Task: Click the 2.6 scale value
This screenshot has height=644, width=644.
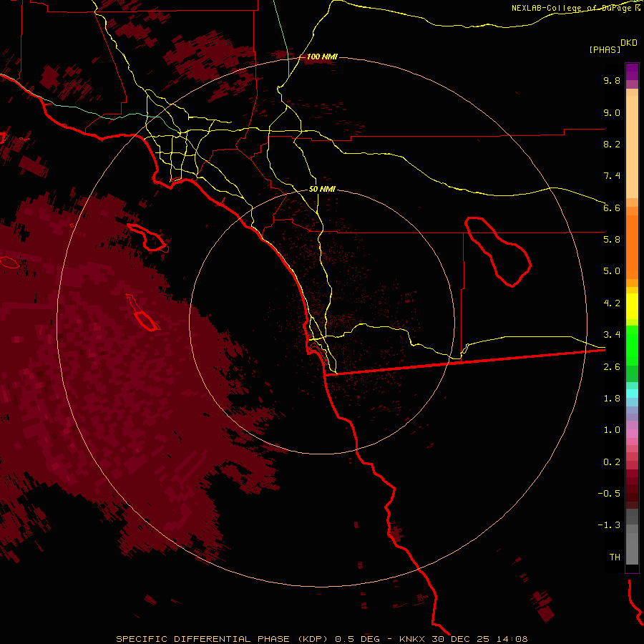Action: coord(612,367)
